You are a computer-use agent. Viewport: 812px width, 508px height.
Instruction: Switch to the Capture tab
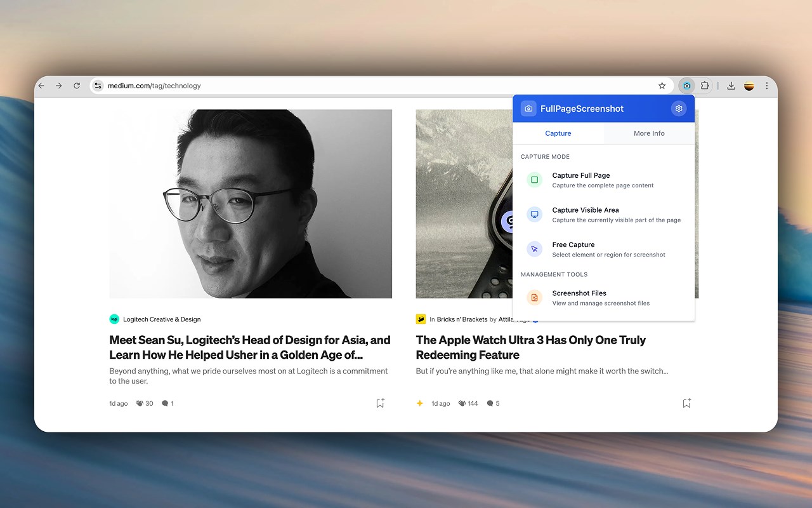558,133
